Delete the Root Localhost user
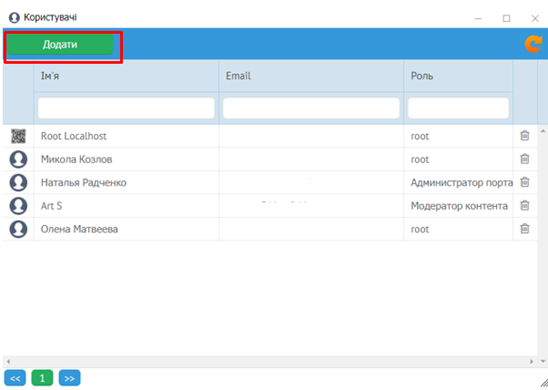Screen dimensions: 548x390 [525, 136]
